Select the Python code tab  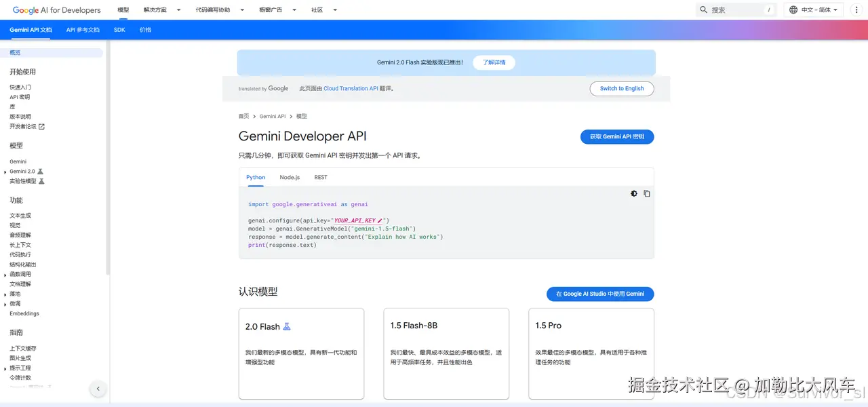coord(256,177)
